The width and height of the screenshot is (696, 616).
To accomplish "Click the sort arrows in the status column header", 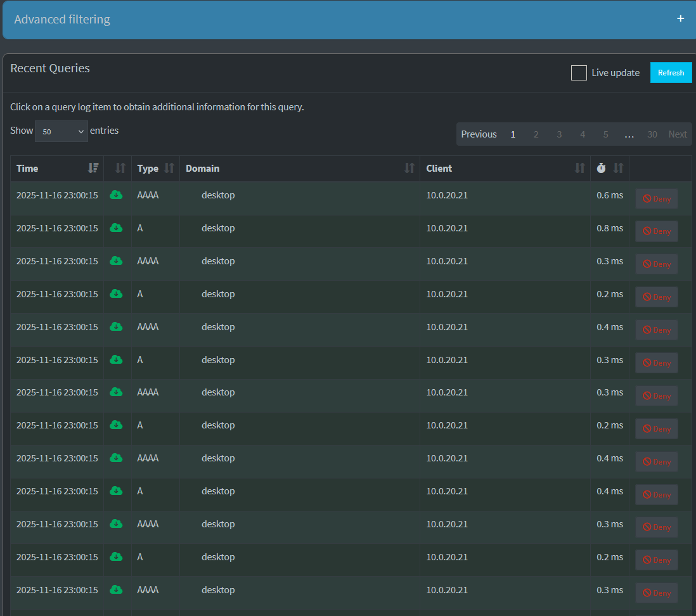I will click(x=120, y=168).
